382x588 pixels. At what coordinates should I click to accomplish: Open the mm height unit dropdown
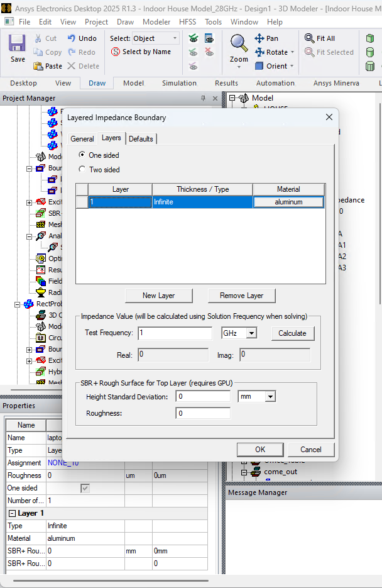coord(270,396)
